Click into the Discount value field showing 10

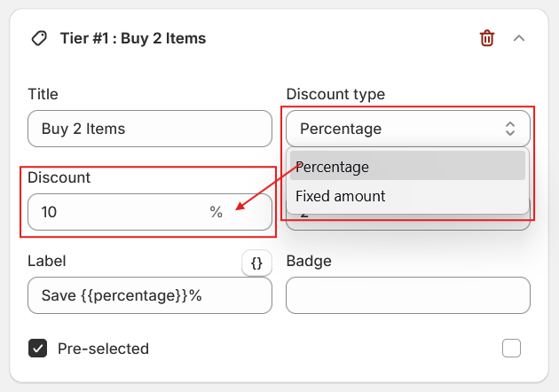click(x=115, y=213)
